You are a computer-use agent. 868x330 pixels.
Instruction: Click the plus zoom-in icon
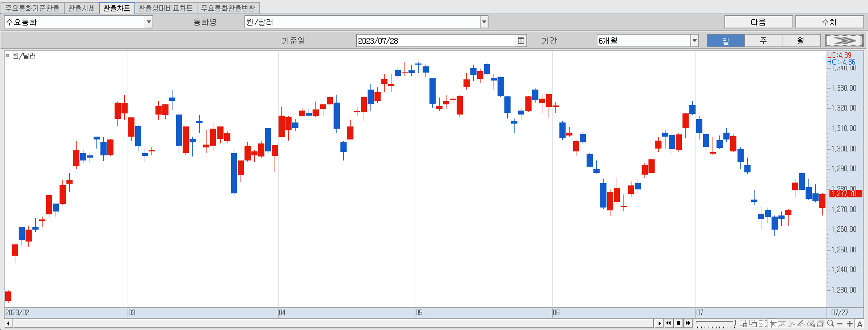[850, 324]
